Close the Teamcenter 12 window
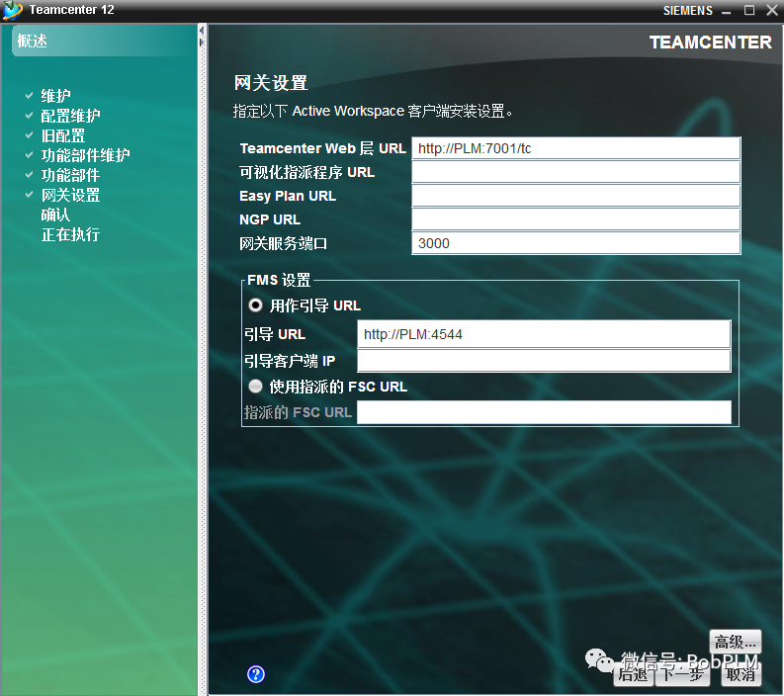The height and width of the screenshot is (696, 784). pos(772,10)
